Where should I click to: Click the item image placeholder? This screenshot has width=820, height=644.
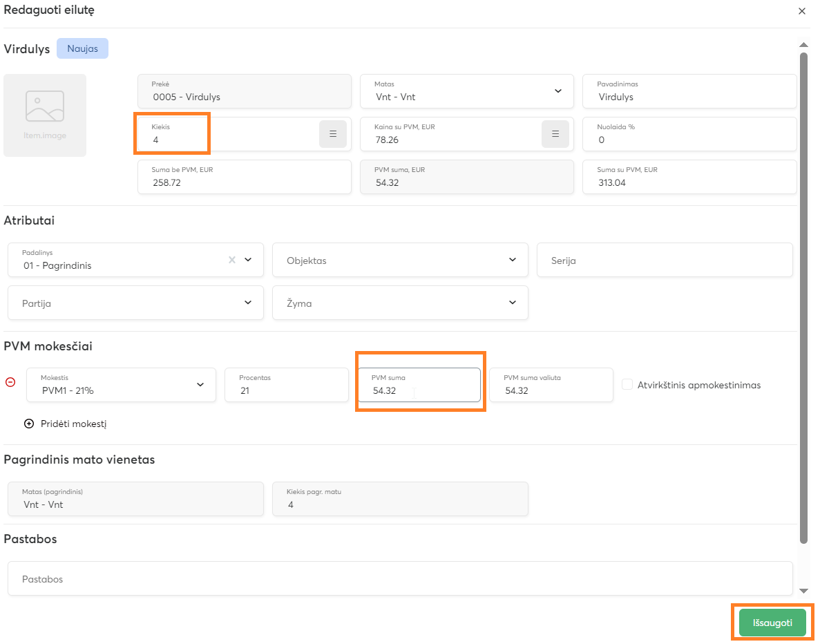tap(45, 115)
